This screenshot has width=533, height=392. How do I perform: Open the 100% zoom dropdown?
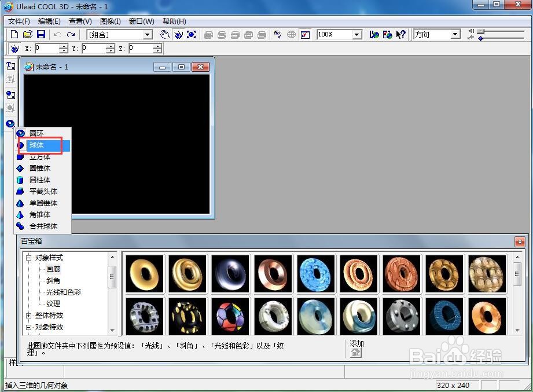356,34
